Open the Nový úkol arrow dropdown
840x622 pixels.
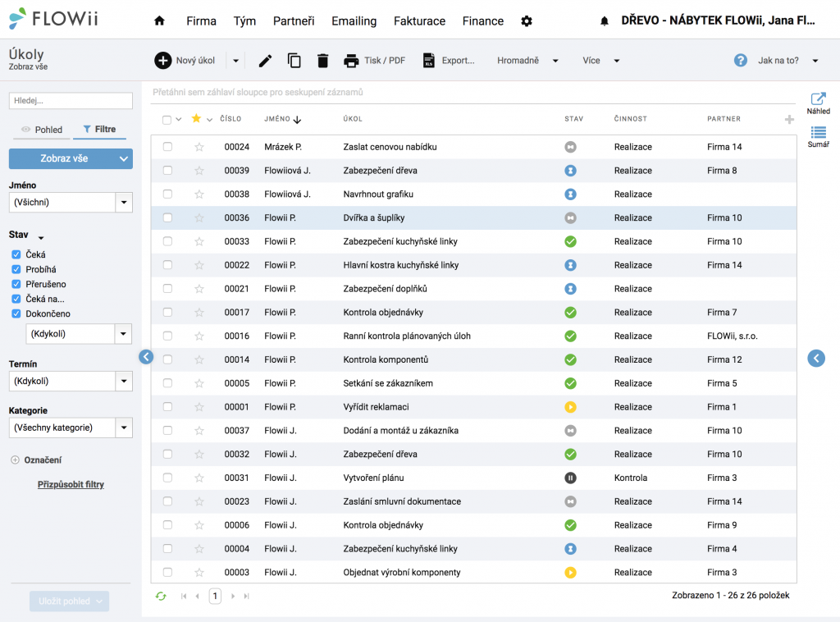[235, 61]
